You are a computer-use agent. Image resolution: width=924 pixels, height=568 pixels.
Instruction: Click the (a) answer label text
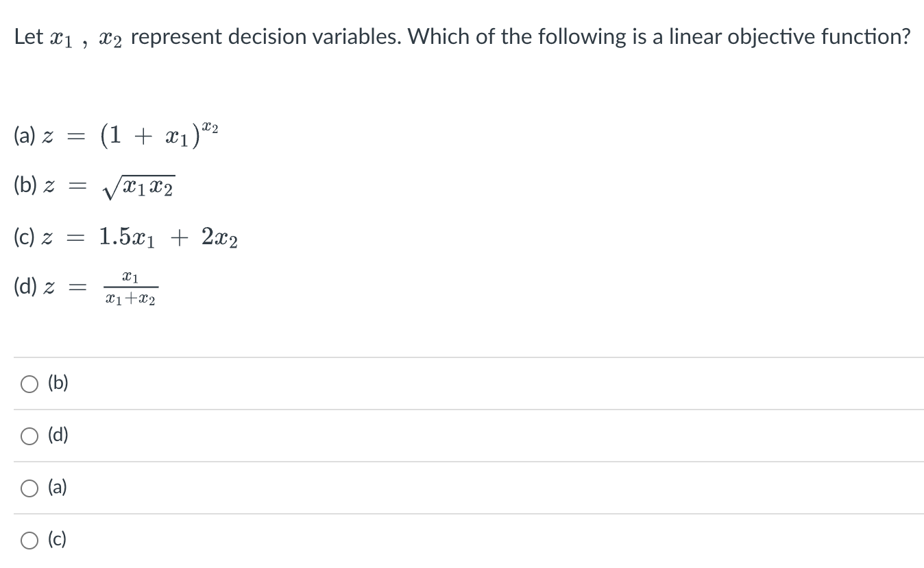tap(57, 488)
